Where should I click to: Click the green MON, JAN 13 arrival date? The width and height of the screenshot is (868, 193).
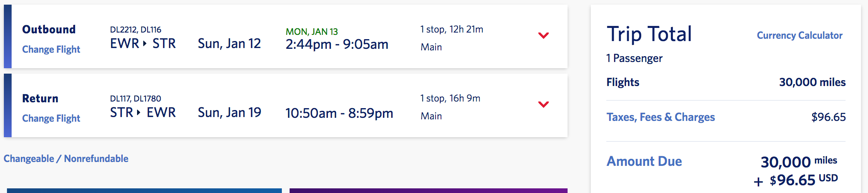(312, 32)
